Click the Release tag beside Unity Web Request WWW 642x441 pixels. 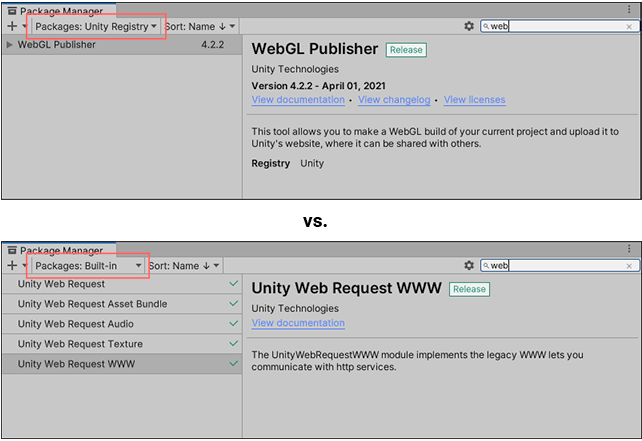(x=469, y=289)
